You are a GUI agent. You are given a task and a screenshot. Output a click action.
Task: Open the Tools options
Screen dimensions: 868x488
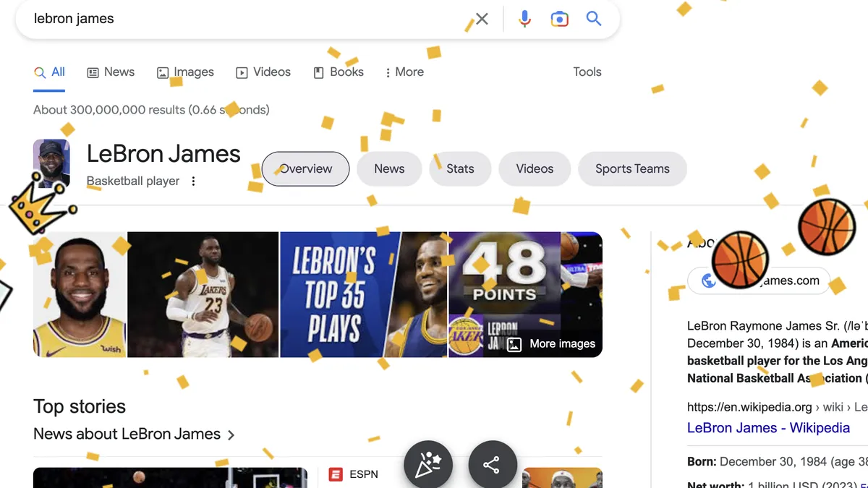pos(587,72)
